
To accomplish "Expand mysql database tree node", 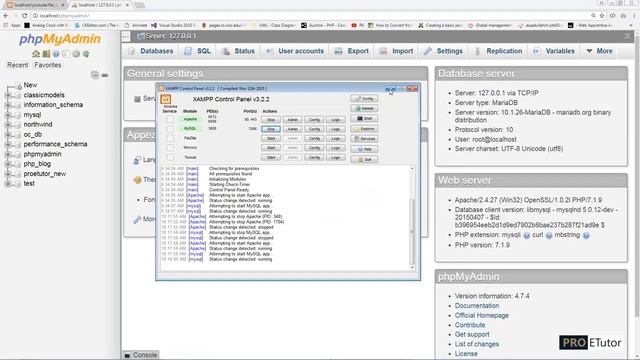I will pyautogui.click(x=8, y=115).
